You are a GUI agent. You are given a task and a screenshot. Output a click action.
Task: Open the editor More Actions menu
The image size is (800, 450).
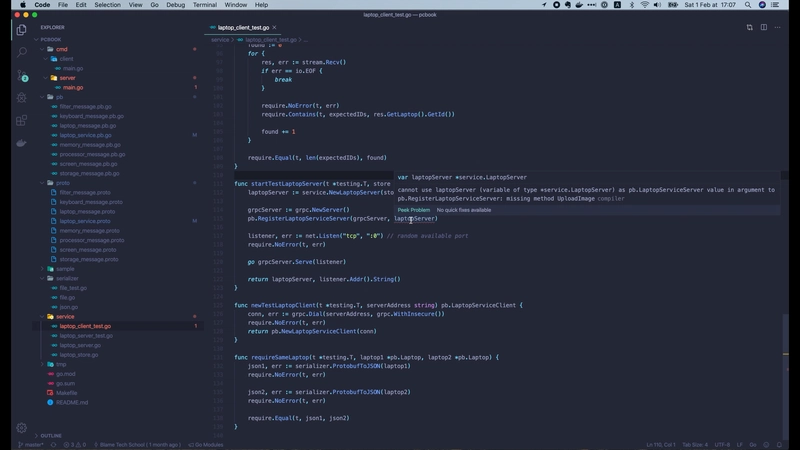coord(778,28)
